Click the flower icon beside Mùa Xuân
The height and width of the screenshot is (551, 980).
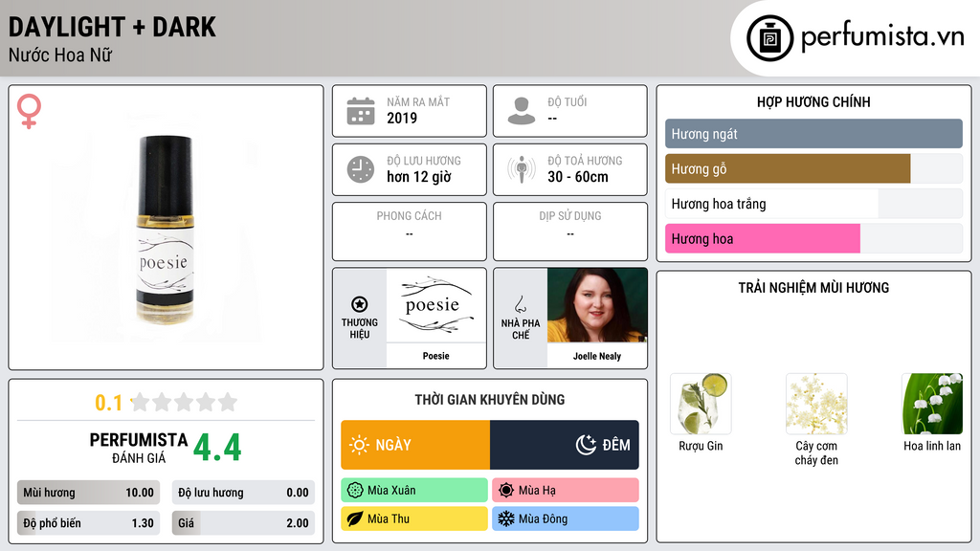pyautogui.click(x=354, y=491)
